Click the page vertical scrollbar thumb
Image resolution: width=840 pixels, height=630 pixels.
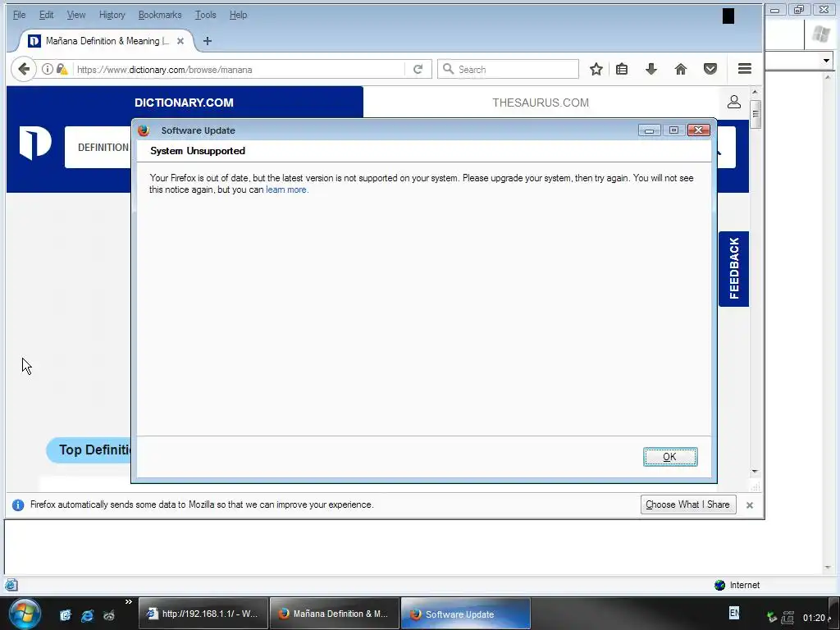pyautogui.click(x=756, y=114)
